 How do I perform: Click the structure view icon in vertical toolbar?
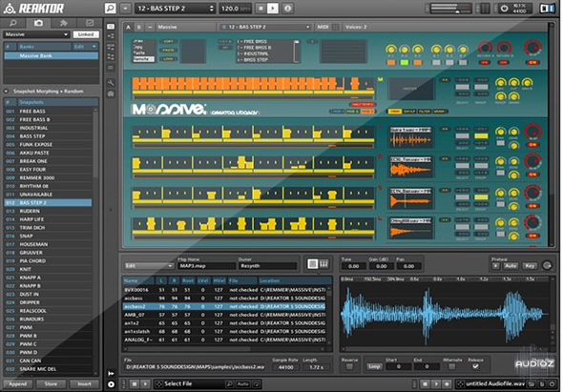point(111,36)
